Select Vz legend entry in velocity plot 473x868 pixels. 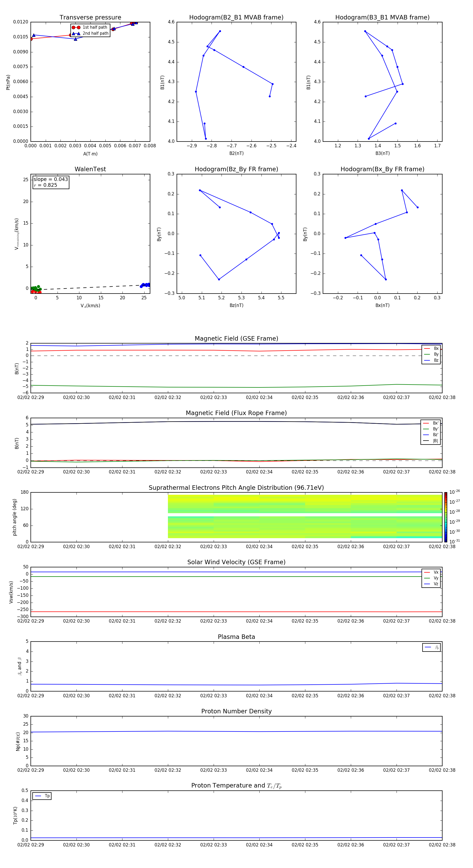pos(431,584)
